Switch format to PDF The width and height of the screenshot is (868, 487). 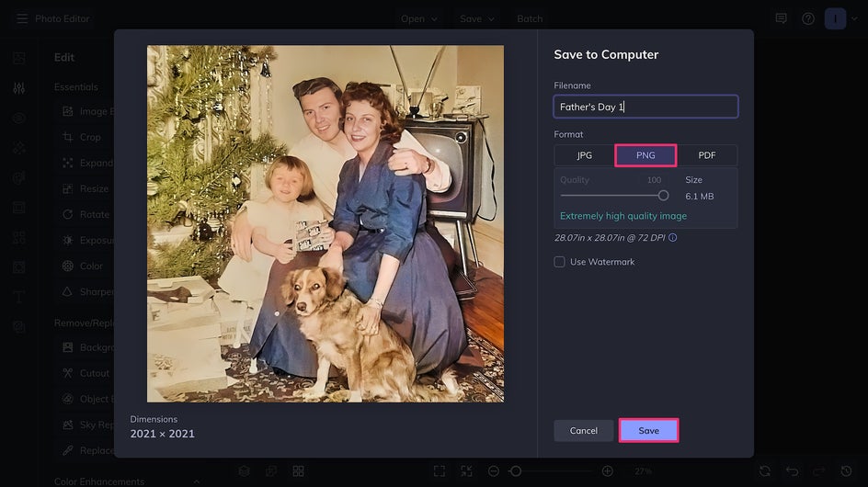706,155
